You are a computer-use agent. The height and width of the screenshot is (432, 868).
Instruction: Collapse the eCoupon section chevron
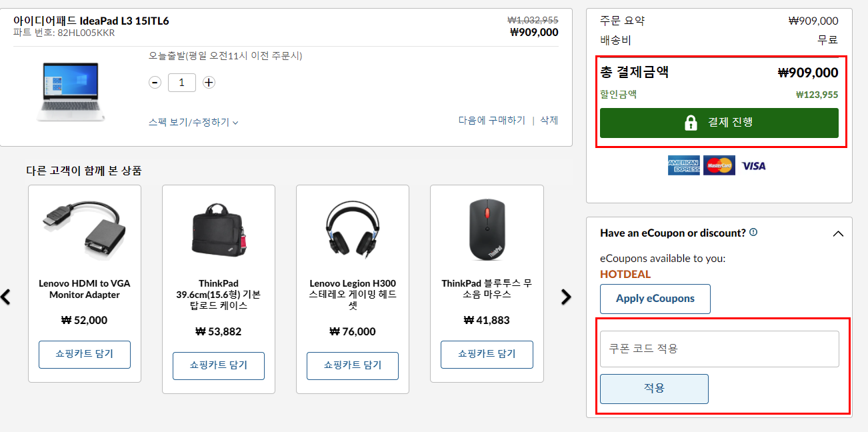(x=838, y=234)
